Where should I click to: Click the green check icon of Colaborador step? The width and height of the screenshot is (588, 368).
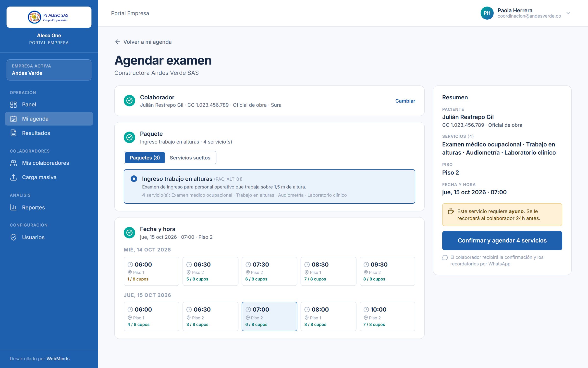(x=129, y=101)
